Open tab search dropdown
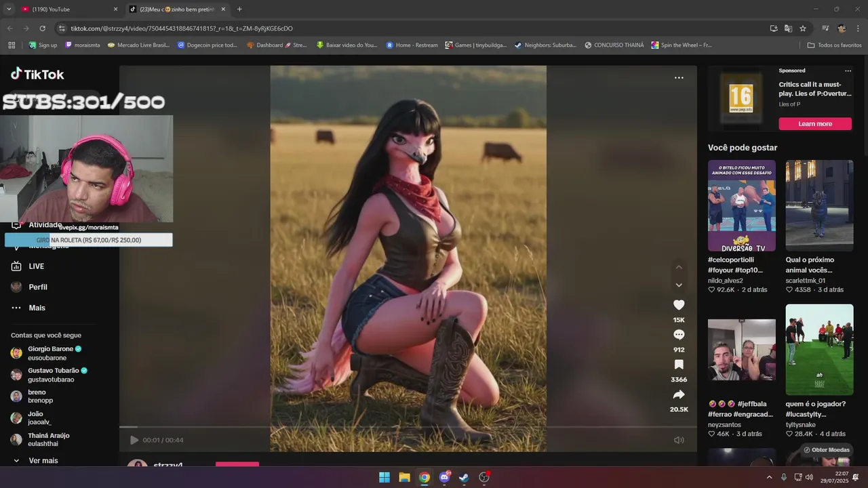 point(9,9)
